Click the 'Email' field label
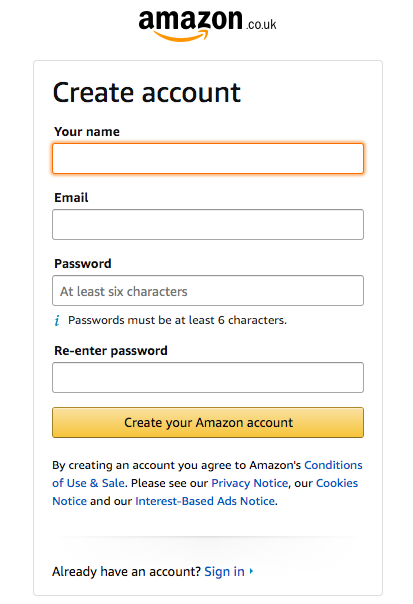The width and height of the screenshot is (413, 604). [x=71, y=198]
